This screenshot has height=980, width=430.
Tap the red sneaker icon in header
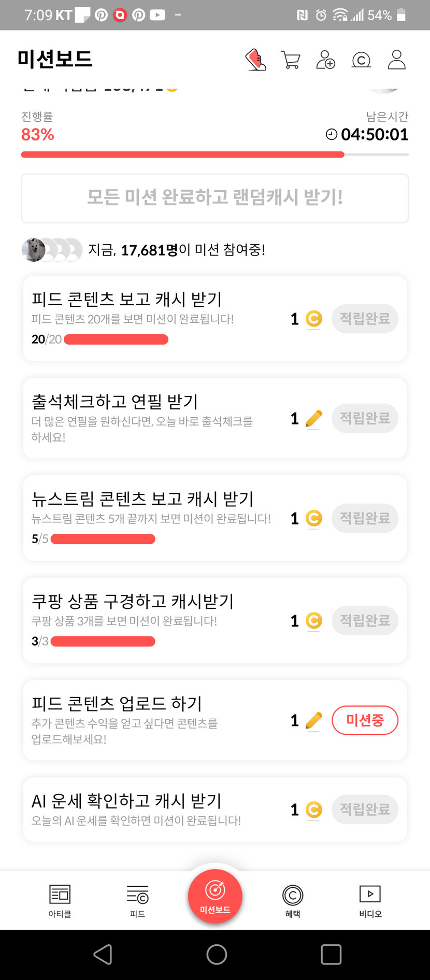255,60
